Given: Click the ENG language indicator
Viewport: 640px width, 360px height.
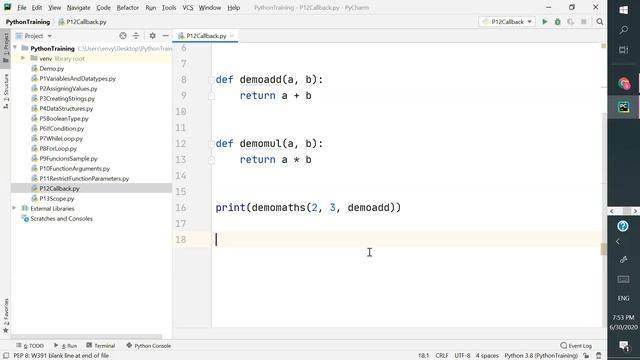Looking at the screenshot, I should pos(623,298).
